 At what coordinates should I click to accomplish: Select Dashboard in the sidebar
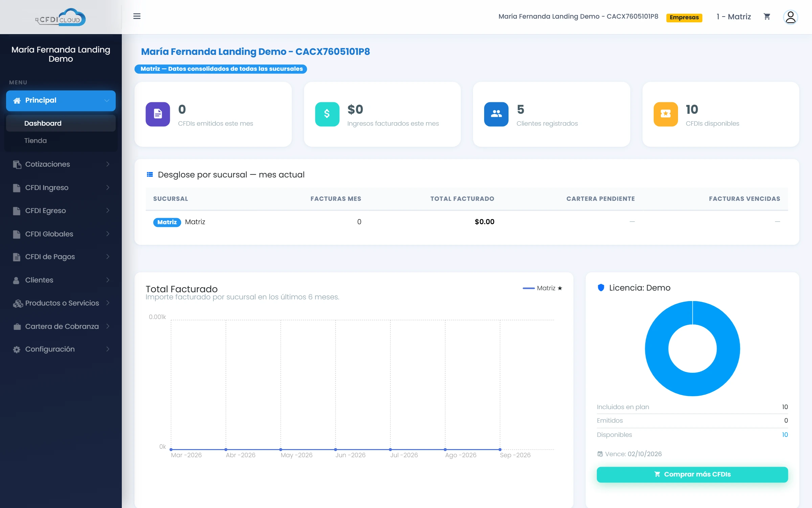click(61, 123)
